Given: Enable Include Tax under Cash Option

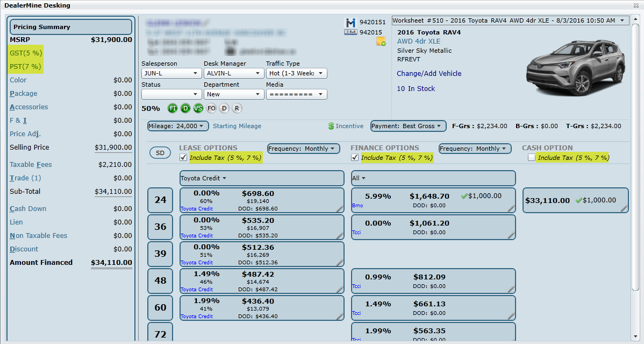Looking at the screenshot, I should [532, 158].
